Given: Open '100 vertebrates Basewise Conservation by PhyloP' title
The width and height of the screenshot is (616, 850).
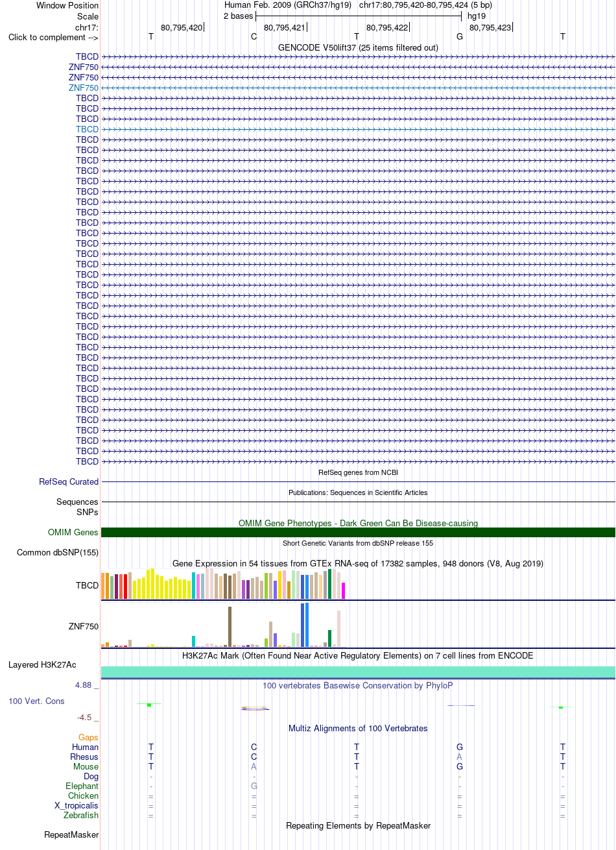Looking at the screenshot, I should (358, 686).
